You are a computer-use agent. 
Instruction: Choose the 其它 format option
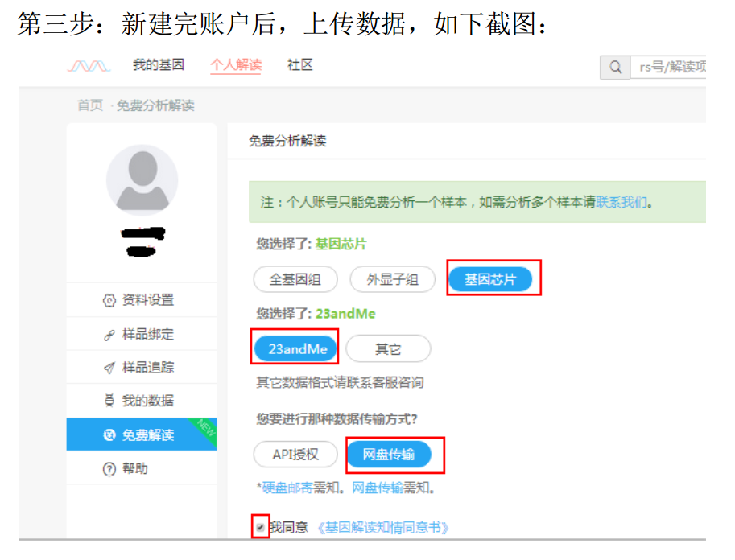pos(388,348)
